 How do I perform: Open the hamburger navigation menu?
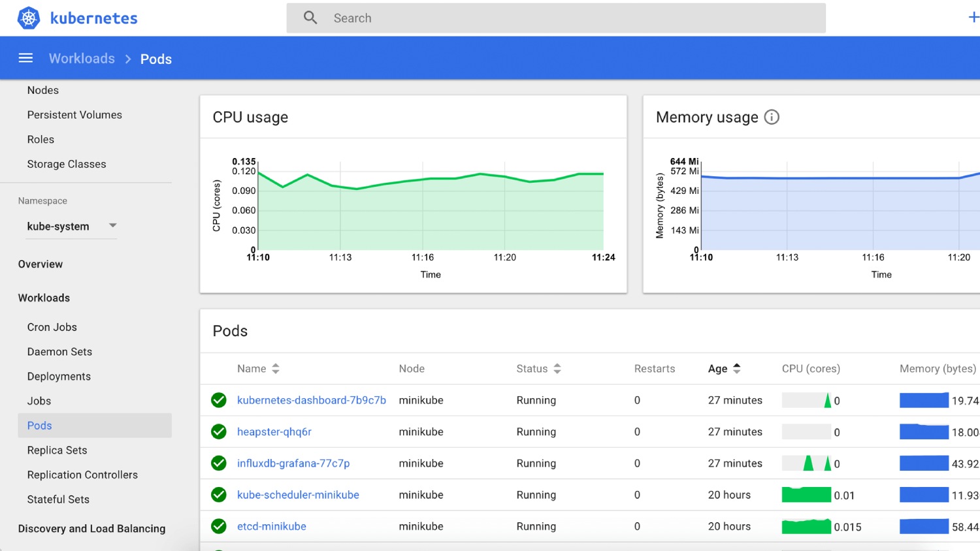pos(25,58)
